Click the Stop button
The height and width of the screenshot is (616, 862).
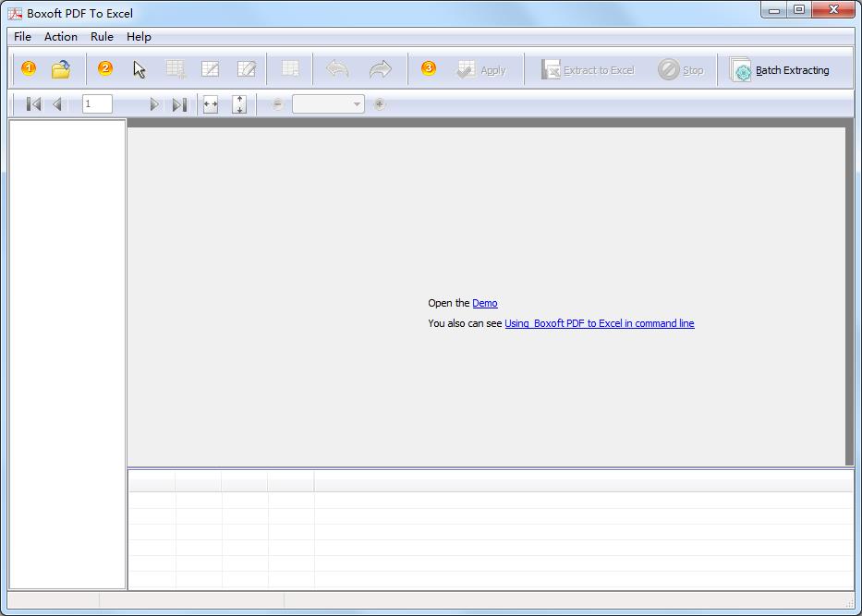(681, 70)
